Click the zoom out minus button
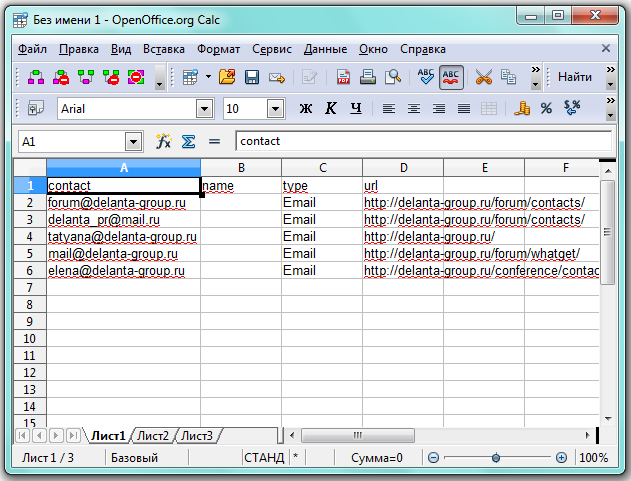Screen dimensions: 631x481 click(433, 458)
